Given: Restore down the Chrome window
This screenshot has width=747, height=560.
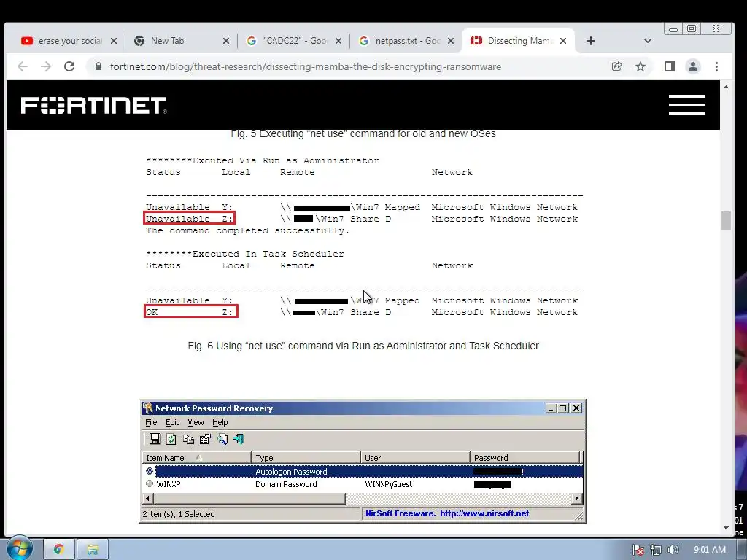Looking at the screenshot, I should coord(692,28).
